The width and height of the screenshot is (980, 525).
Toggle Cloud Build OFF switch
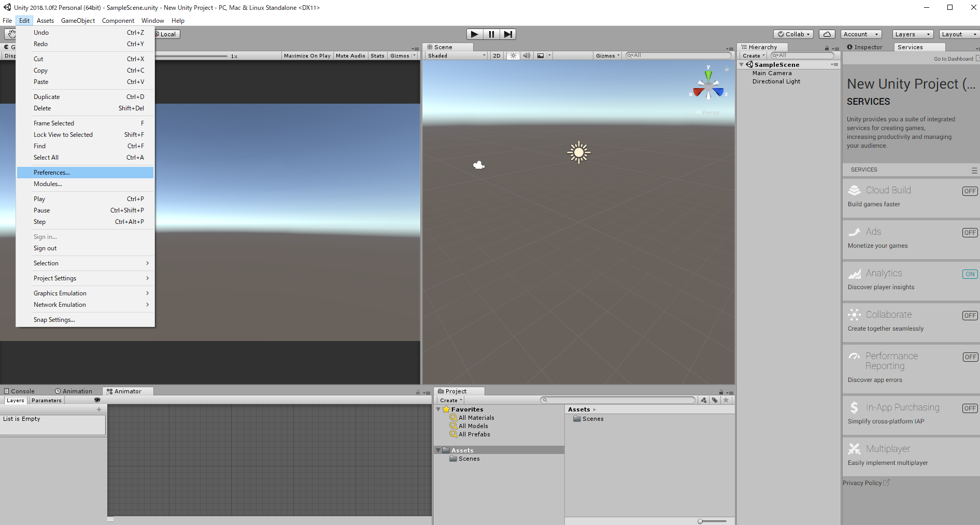(x=970, y=191)
